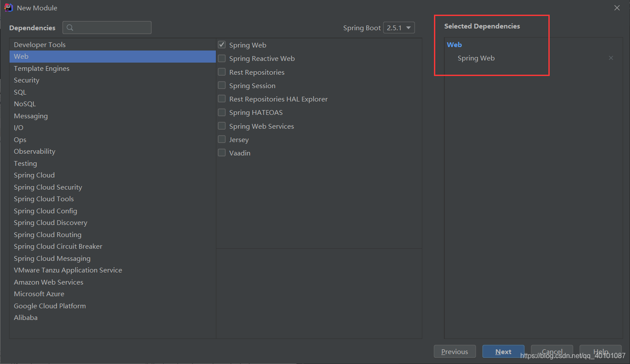Select the Microsoft Azure category
The image size is (630, 364).
point(113,294)
